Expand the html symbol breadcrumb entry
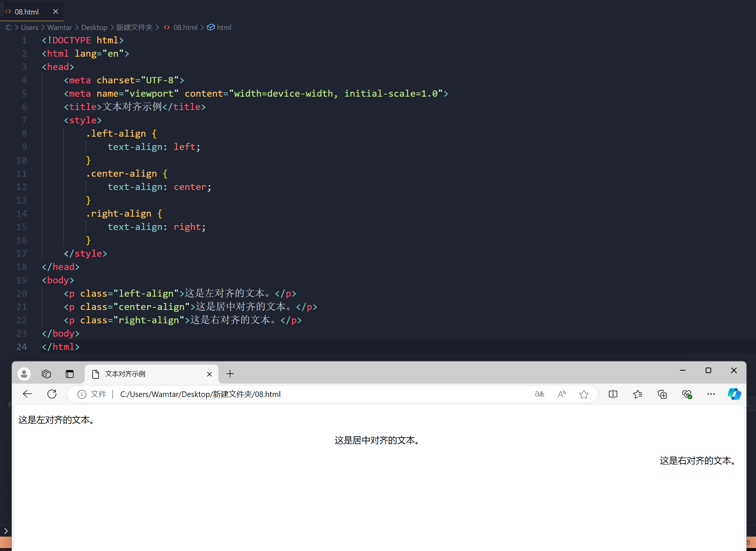 pos(223,27)
